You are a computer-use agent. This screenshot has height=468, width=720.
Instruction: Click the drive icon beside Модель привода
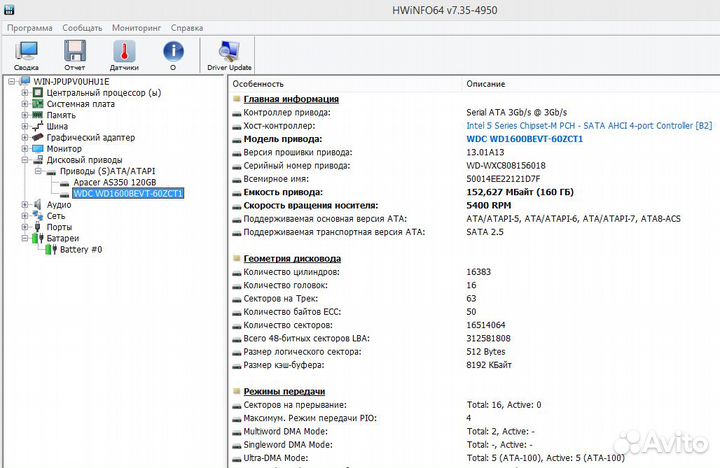point(236,140)
